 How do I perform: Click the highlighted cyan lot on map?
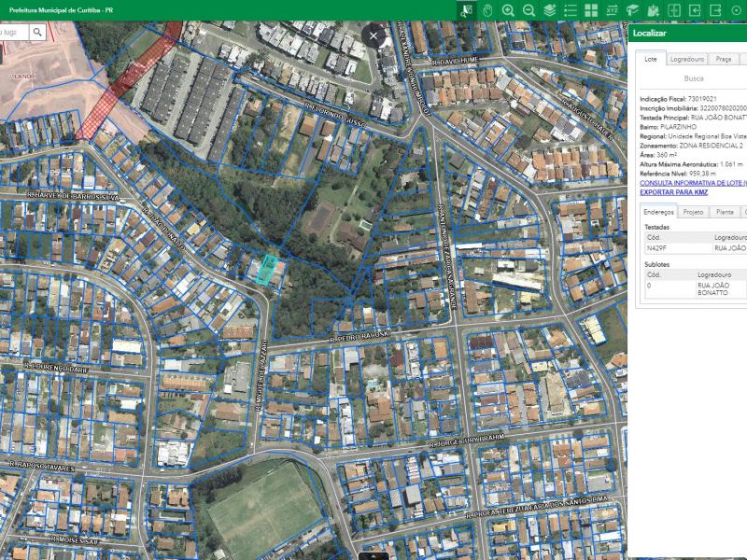point(268,268)
